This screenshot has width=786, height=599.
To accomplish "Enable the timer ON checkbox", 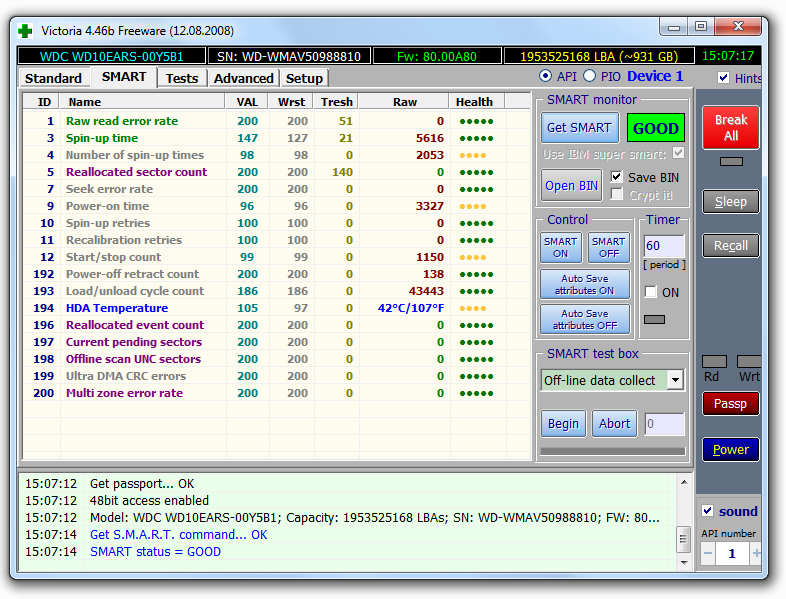I will [x=651, y=292].
